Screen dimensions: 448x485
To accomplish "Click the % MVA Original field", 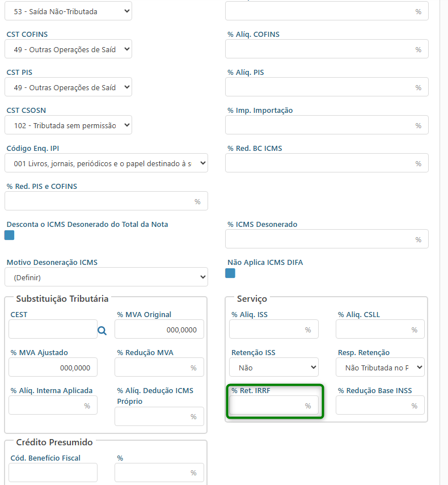I will tap(159, 330).
